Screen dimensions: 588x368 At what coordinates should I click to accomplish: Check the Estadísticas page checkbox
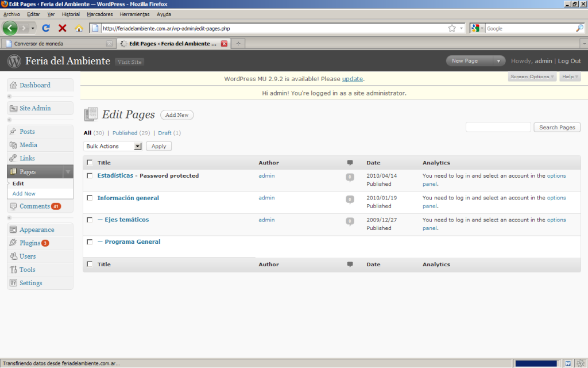pyautogui.click(x=90, y=176)
